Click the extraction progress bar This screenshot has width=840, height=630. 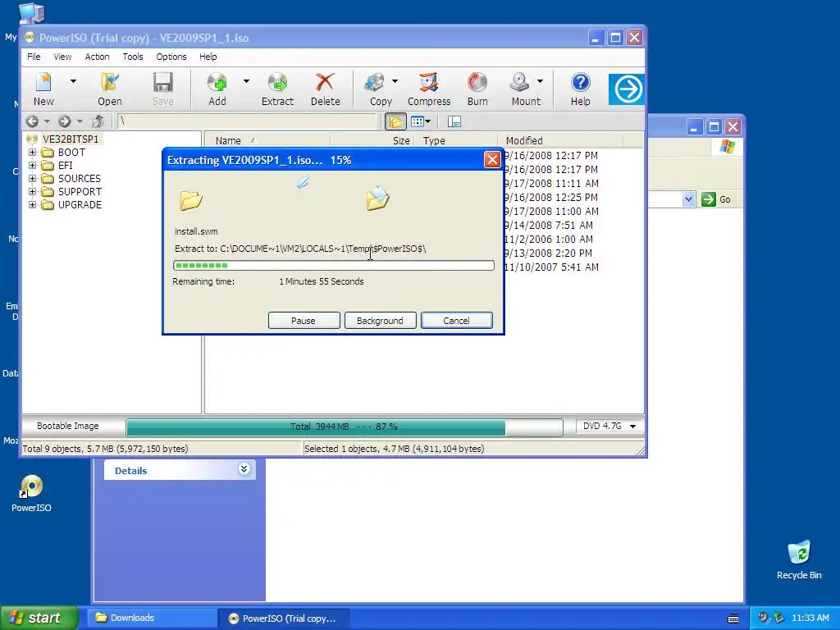(334, 265)
